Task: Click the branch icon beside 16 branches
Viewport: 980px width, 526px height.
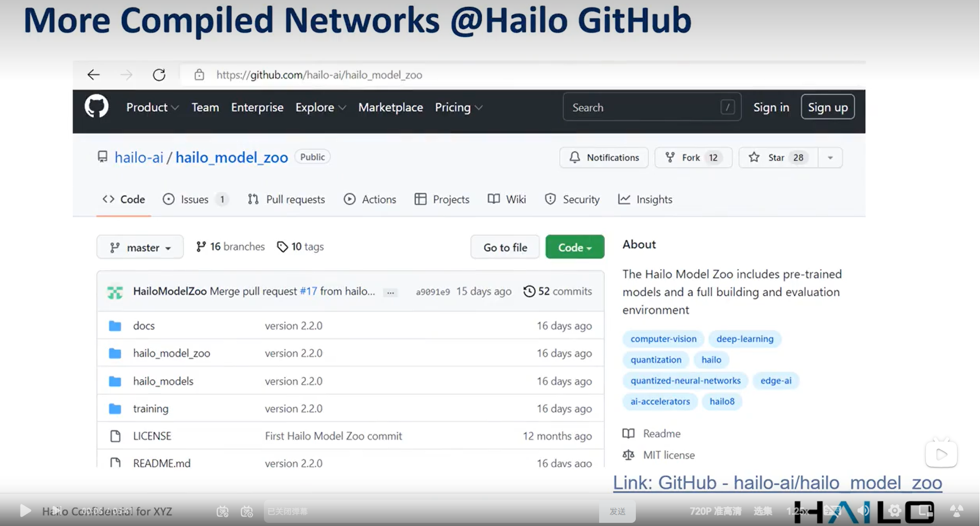Action: [201, 246]
